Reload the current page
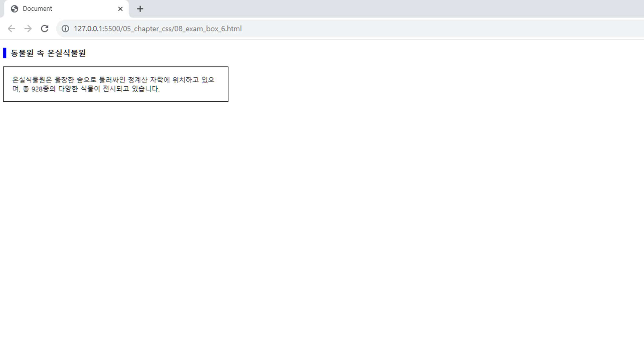This screenshot has width=644, height=363. click(45, 29)
